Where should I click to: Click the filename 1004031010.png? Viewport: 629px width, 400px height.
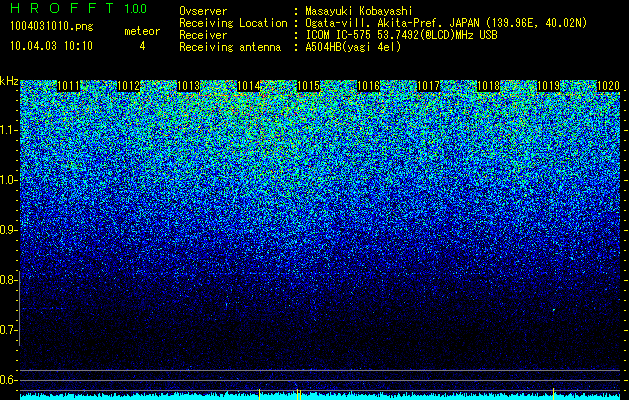[52, 26]
